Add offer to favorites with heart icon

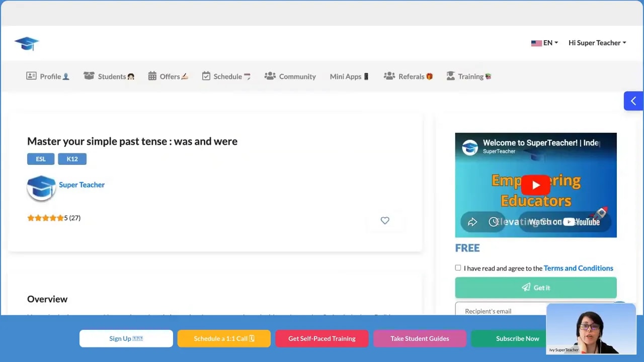pos(385,220)
